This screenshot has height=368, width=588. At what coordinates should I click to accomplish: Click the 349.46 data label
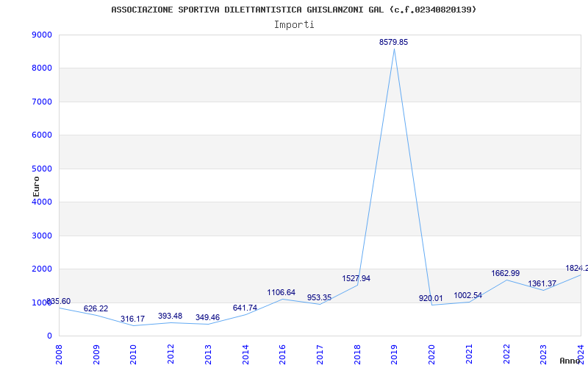point(207,318)
